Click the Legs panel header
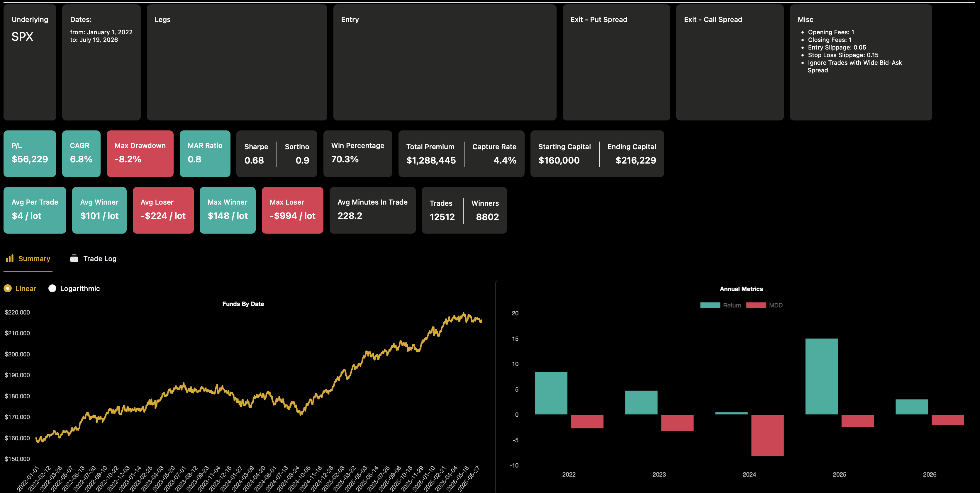This screenshot has width=980, height=493. click(x=162, y=19)
